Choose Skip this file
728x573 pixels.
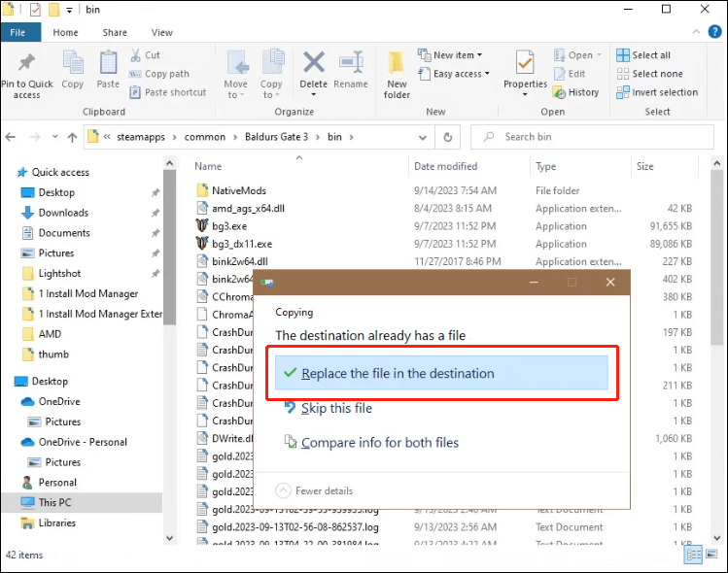pyautogui.click(x=329, y=408)
